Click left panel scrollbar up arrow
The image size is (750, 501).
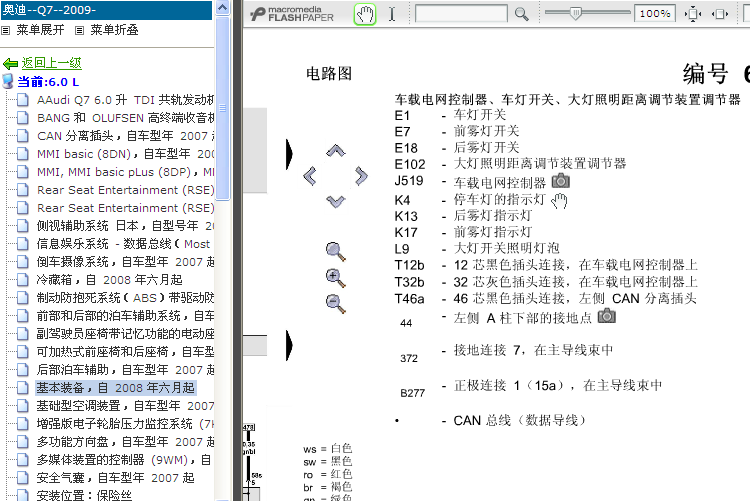point(222,8)
